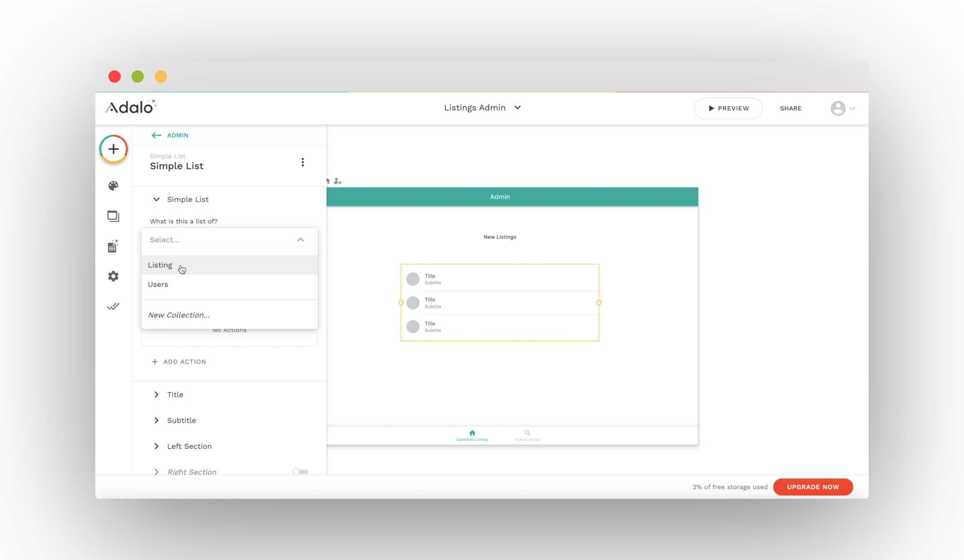Expand the Left Section settings

(x=157, y=446)
